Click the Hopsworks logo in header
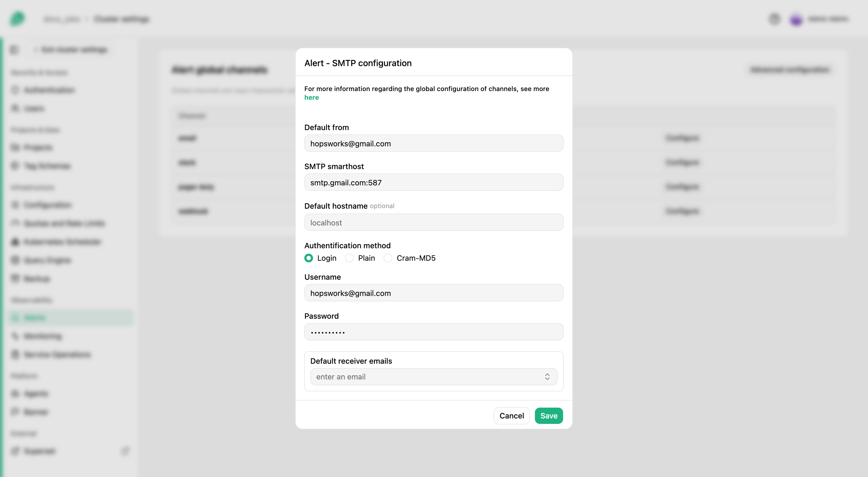Viewport: 868px width, 477px height. coord(17,18)
